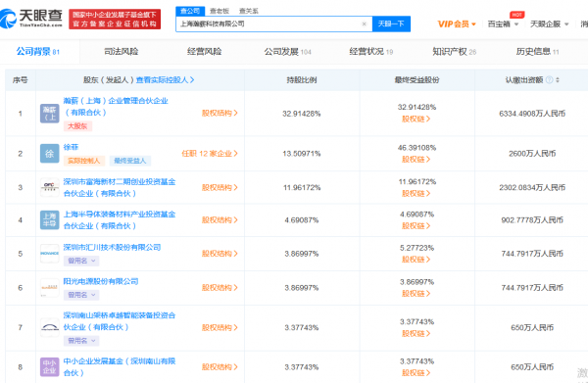Viewport: 588px width, 383px height.
Task: Open the 经营状况 tab
Action: [370, 52]
